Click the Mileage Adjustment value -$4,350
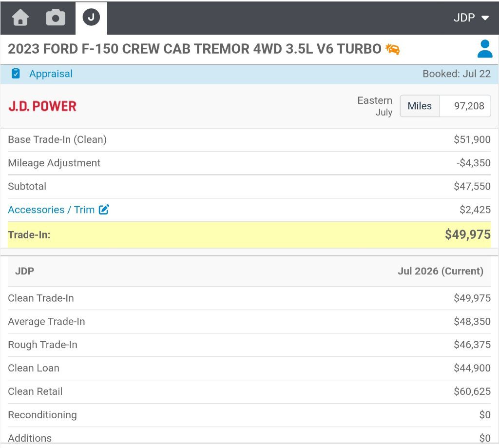 473,163
